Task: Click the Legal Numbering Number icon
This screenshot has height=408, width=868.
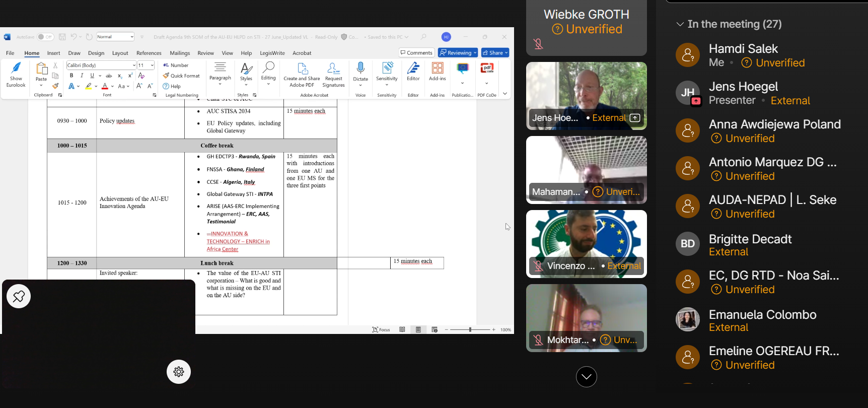Action: (x=176, y=65)
